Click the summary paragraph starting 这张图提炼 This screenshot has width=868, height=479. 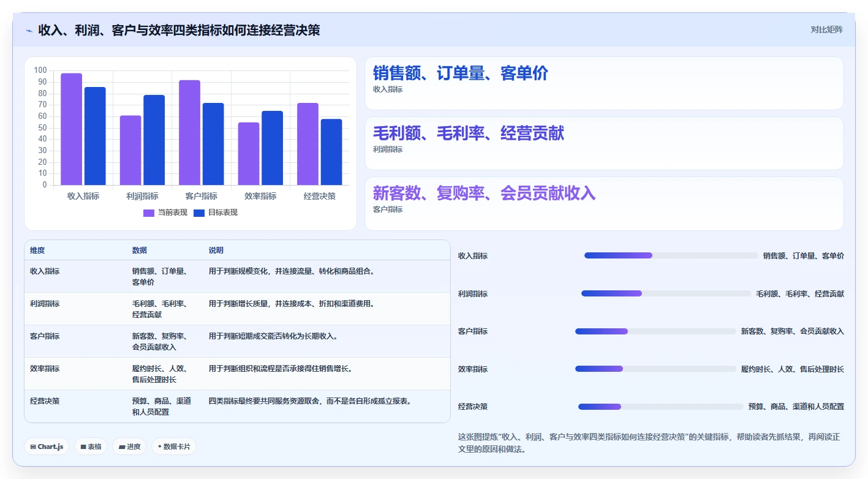tap(649, 443)
